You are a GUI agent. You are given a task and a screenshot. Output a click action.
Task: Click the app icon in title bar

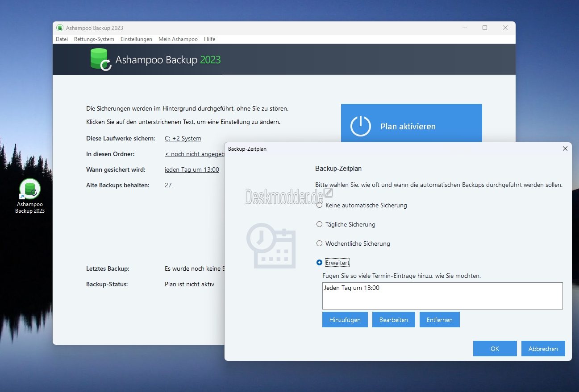tap(60, 28)
